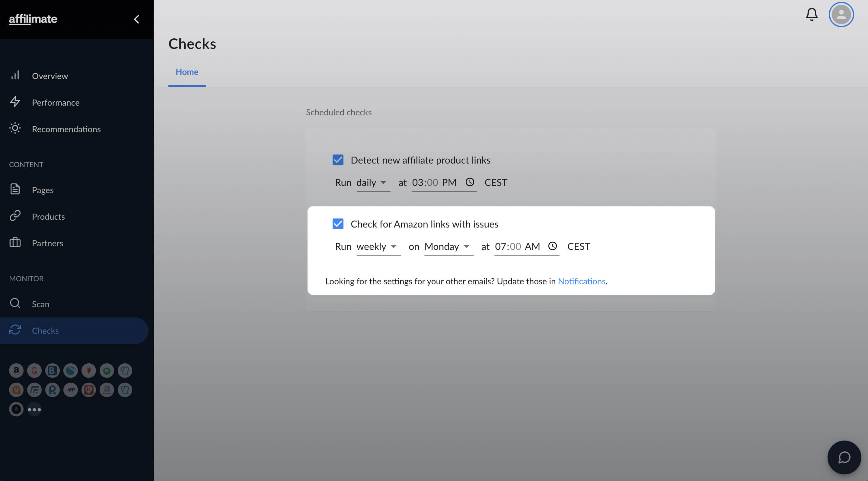The width and height of the screenshot is (868, 481).
Task: Click the Notifications link in the message
Action: (x=581, y=281)
